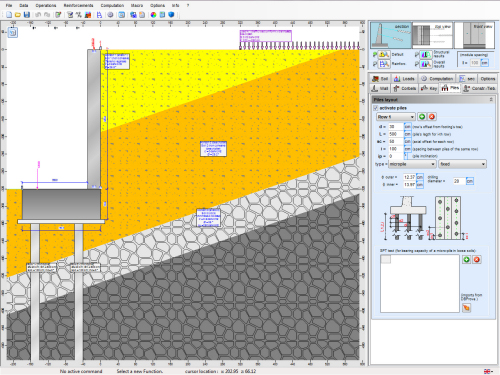The width and height of the screenshot is (500, 375).
Task: Click the canvas corner view icon
Action: (x=13, y=32)
